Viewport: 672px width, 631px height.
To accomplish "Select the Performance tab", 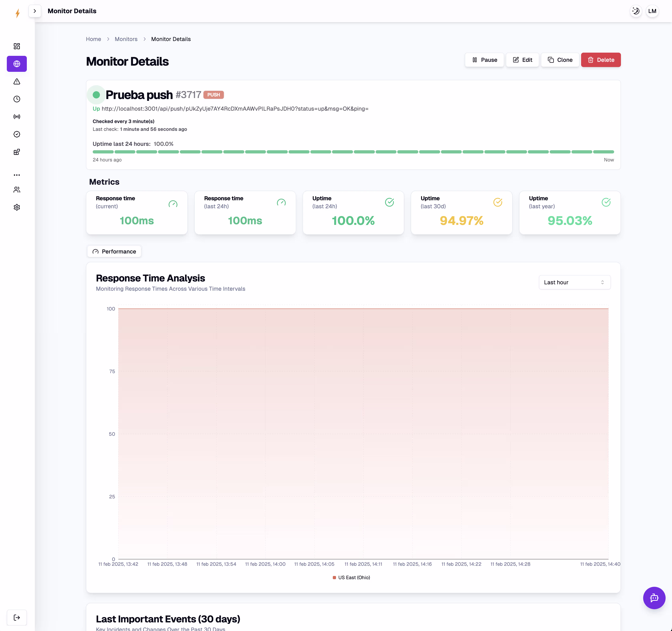I will (114, 251).
